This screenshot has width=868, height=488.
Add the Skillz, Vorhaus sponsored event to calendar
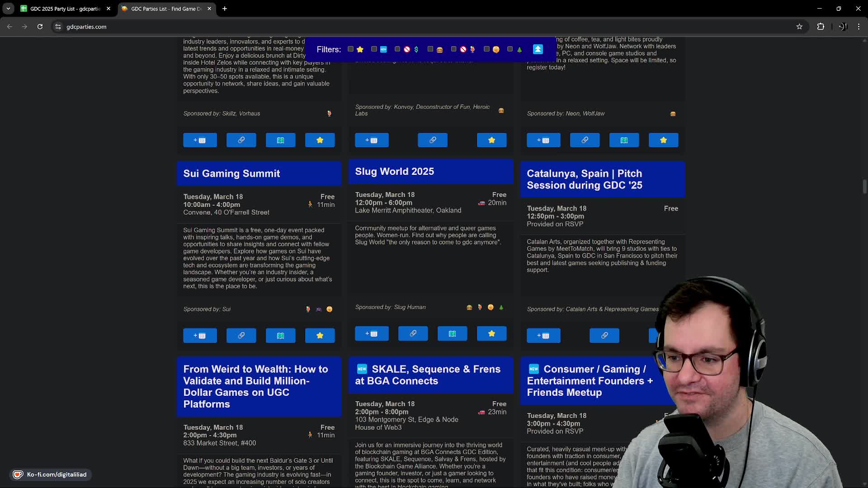point(200,140)
